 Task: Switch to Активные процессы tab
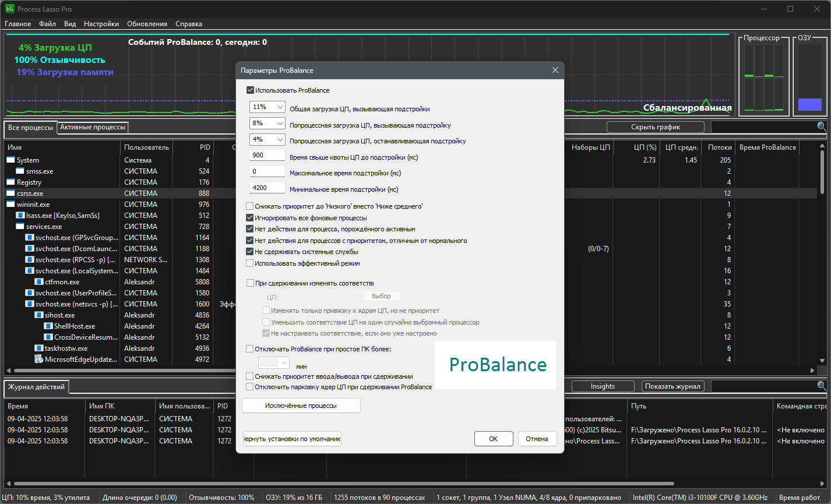tap(93, 127)
